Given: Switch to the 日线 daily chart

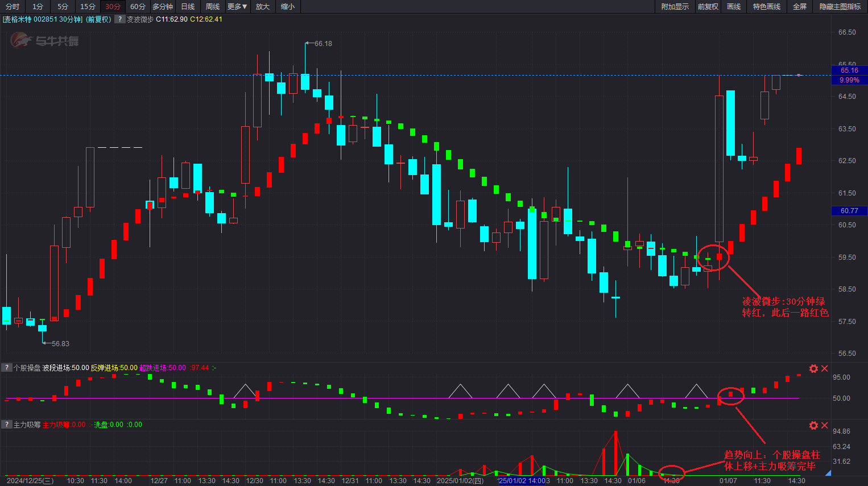Looking at the screenshot, I should 188,7.
